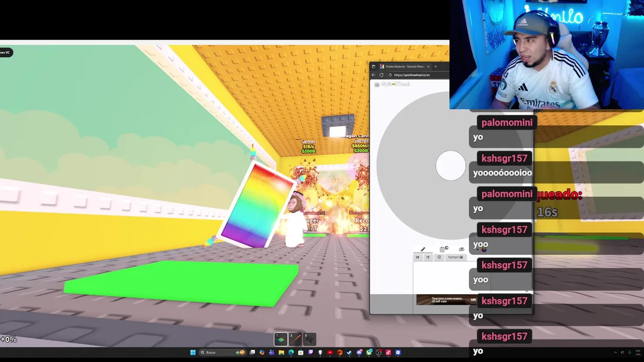
Task: Click the +0% indicator in game
Action: (9, 339)
